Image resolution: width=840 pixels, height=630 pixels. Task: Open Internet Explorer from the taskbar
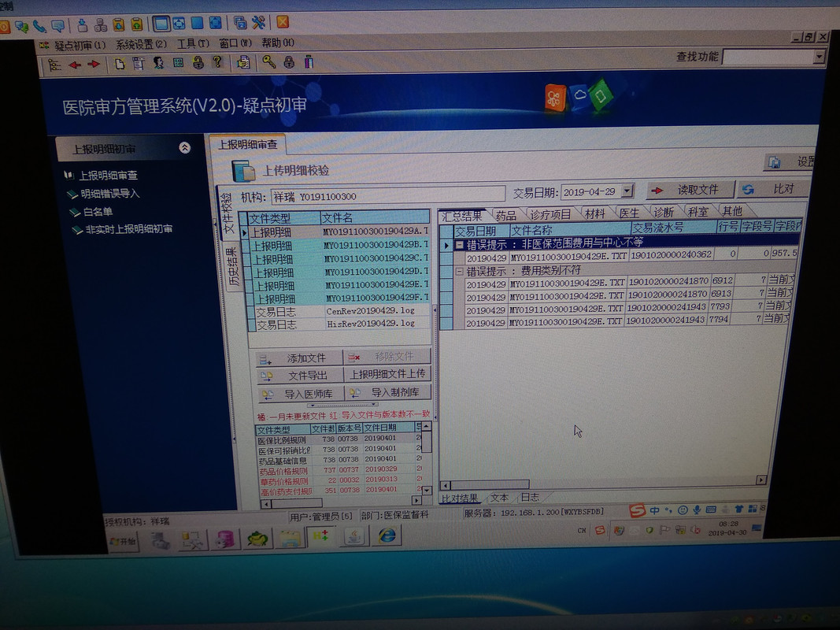[387, 535]
